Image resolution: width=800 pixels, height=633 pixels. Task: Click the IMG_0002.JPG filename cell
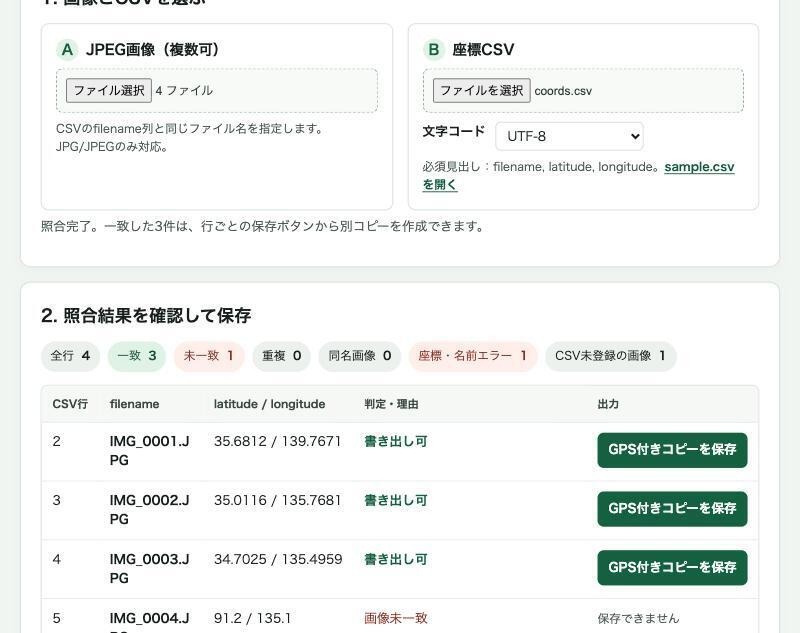tap(149, 509)
